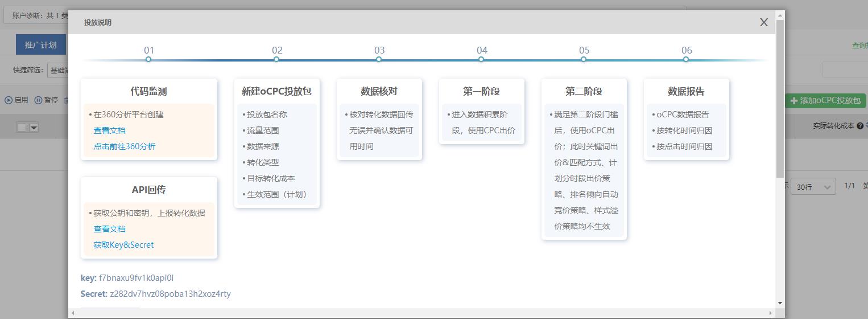Click the step 03 timeline marker
Image resolution: width=868 pixels, height=319 pixels.
click(x=379, y=59)
